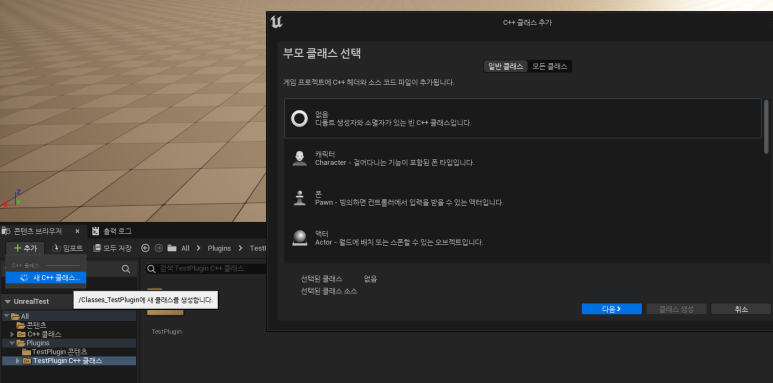Click the 다음 > button
The height and width of the screenshot is (383, 773).
611,309
